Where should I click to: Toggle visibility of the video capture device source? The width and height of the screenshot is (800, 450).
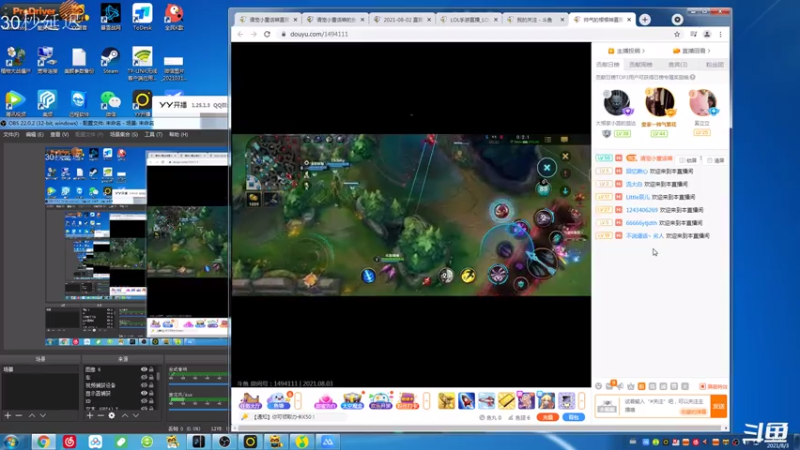(144, 385)
